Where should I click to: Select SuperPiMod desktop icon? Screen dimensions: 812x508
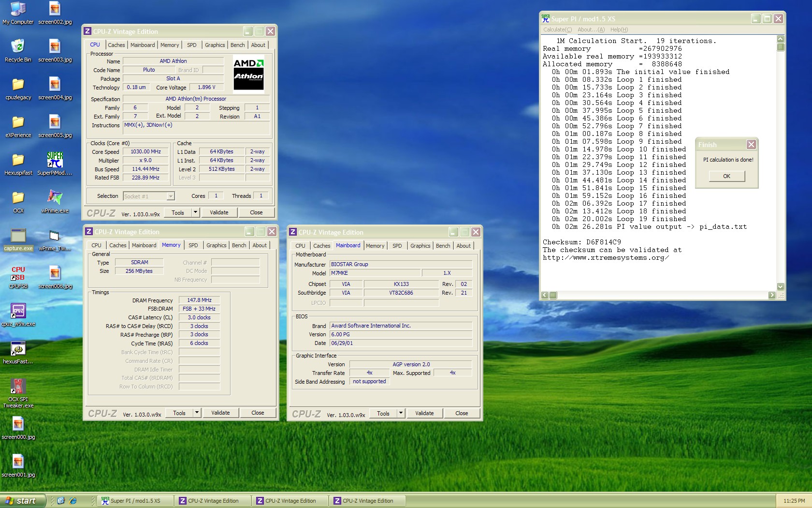55,164
